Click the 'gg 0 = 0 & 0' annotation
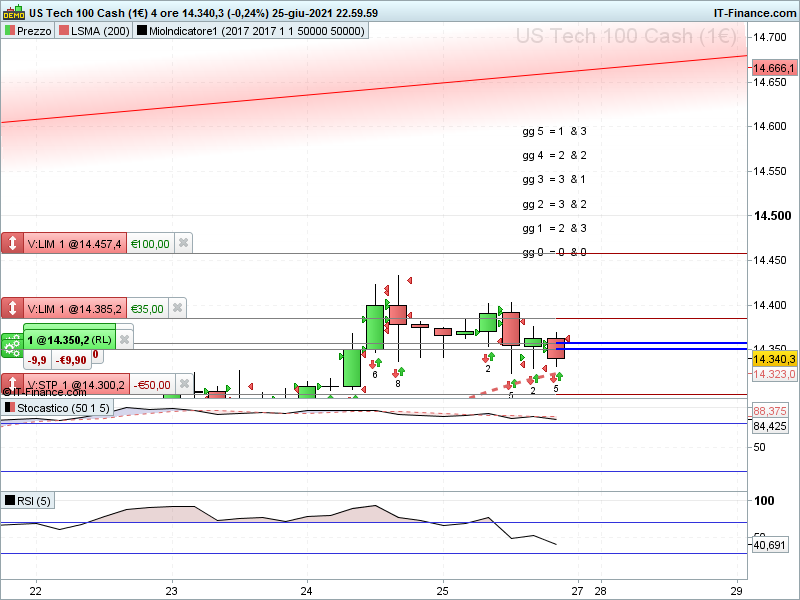The width and height of the screenshot is (800, 600). [x=554, y=252]
